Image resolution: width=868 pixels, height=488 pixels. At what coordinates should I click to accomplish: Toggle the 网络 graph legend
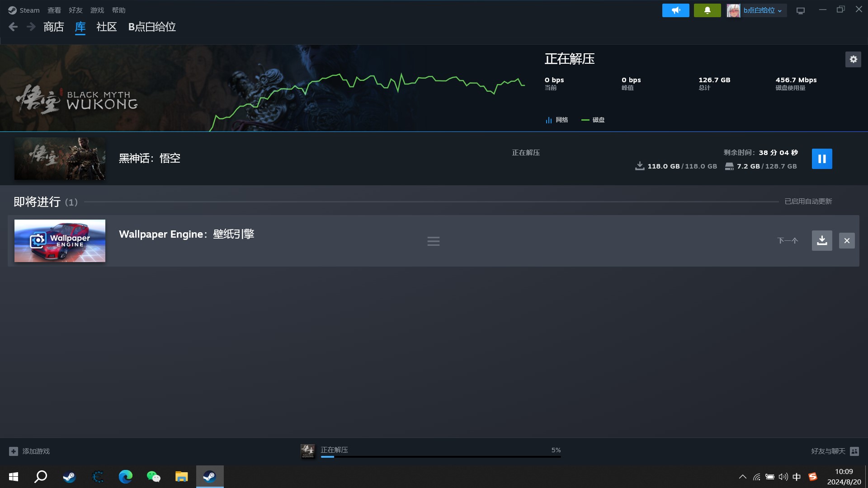557,120
